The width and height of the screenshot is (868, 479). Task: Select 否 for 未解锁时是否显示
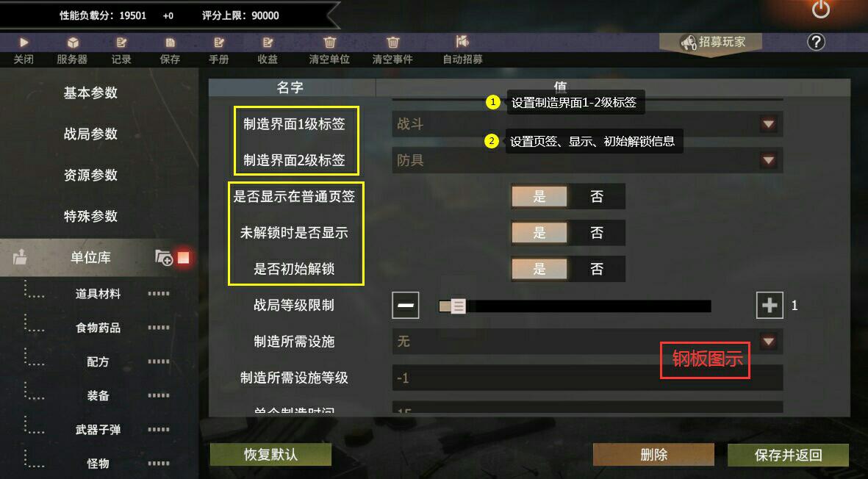tap(596, 233)
